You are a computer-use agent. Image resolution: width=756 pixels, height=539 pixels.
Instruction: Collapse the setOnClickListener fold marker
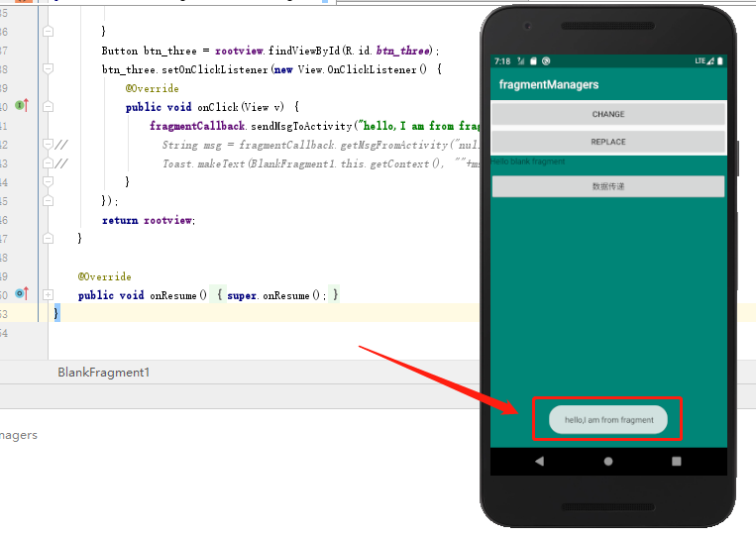tap(49, 69)
